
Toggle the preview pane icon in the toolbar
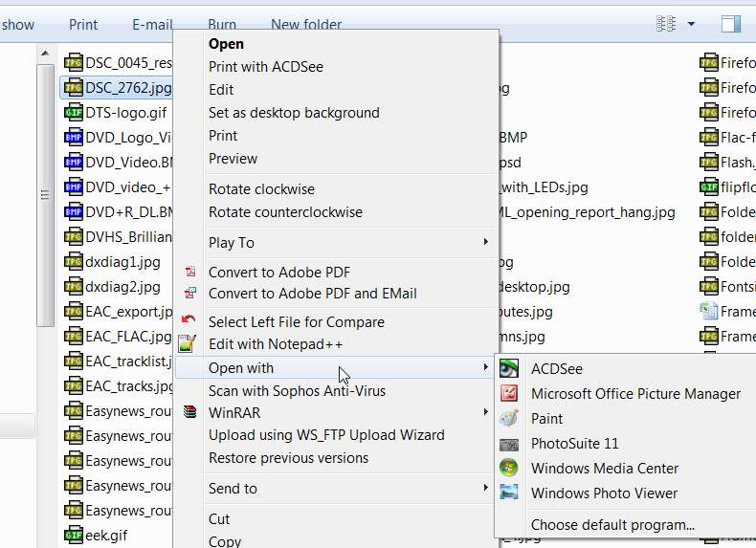pyautogui.click(x=731, y=24)
